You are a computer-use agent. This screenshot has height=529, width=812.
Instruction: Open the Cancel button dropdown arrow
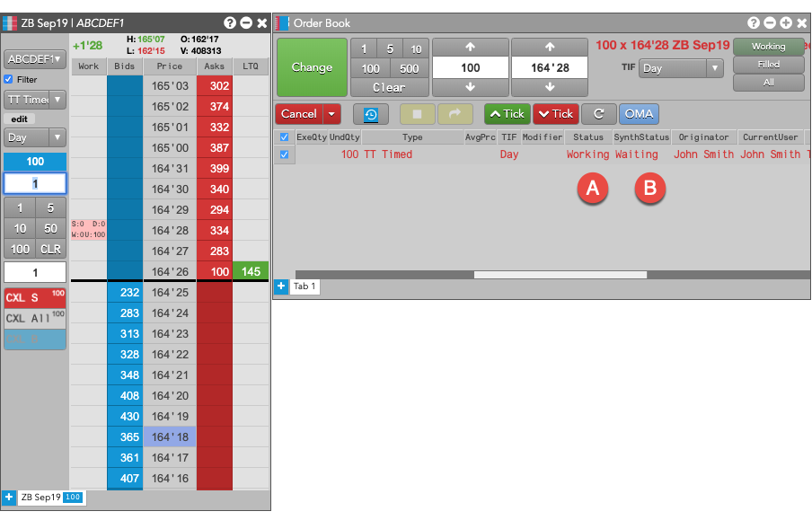click(x=332, y=114)
